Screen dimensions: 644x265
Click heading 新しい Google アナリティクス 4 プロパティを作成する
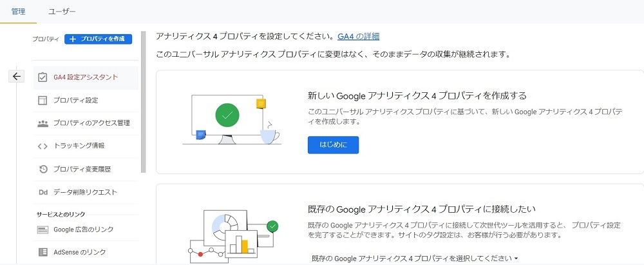417,96
